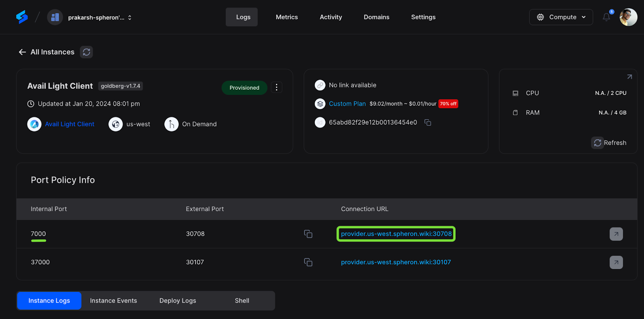Viewport: 644px width, 319px height.
Task: Open provider.us-west.spheron.wiki:30708 link
Action: pyautogui.click(x=396, y=234)
